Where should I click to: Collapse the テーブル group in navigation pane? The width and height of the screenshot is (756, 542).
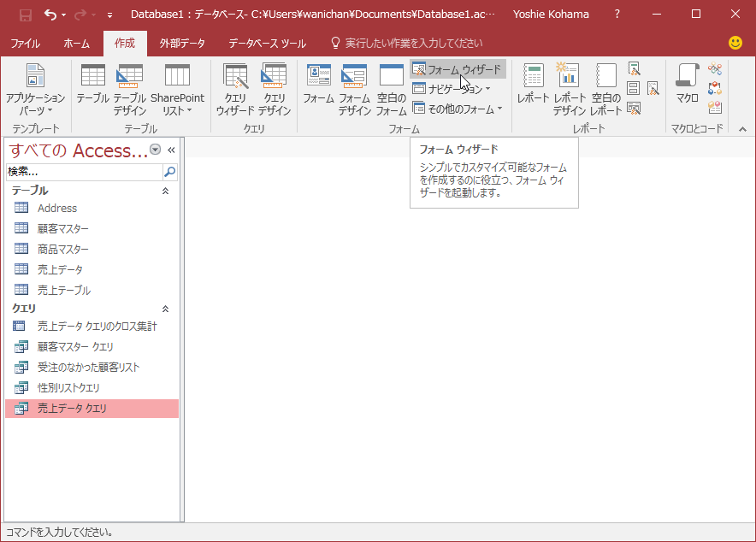165,191
